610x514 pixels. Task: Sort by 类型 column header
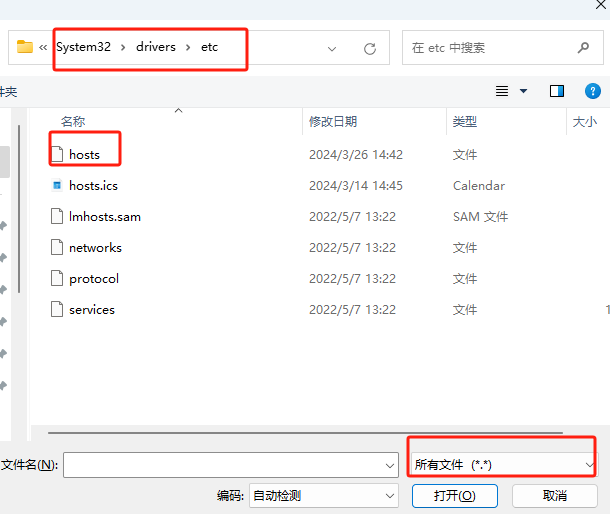coord(465,122)
